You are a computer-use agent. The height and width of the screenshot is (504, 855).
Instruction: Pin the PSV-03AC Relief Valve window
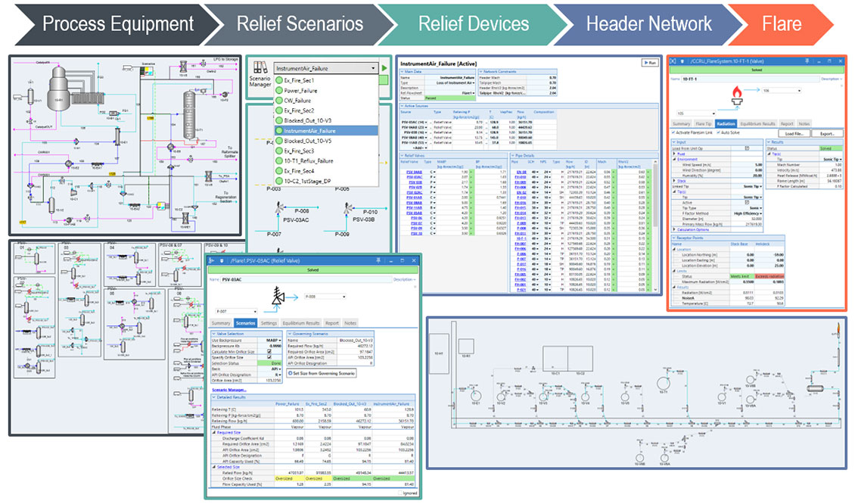point(378,261)
